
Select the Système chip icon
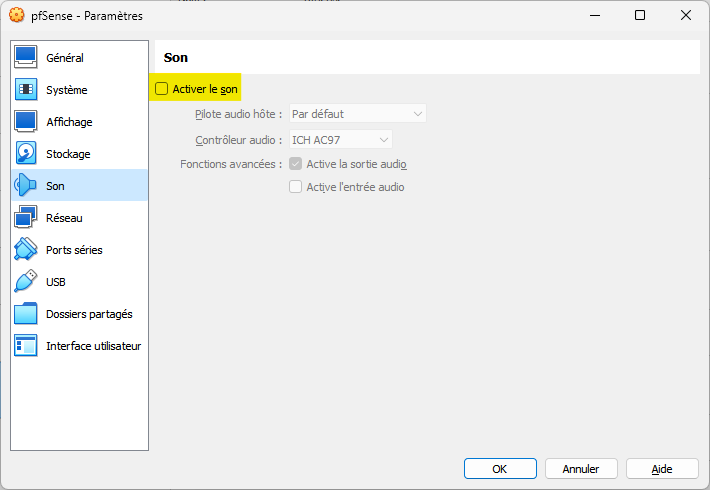(26, 89)
